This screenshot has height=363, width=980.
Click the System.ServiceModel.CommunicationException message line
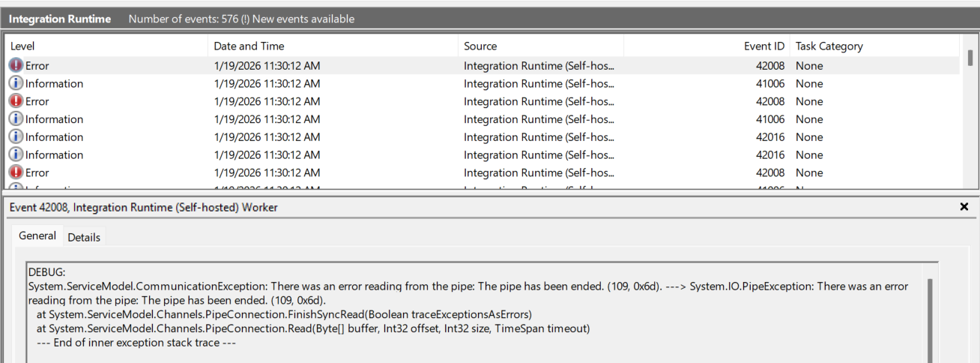point(468,286)
